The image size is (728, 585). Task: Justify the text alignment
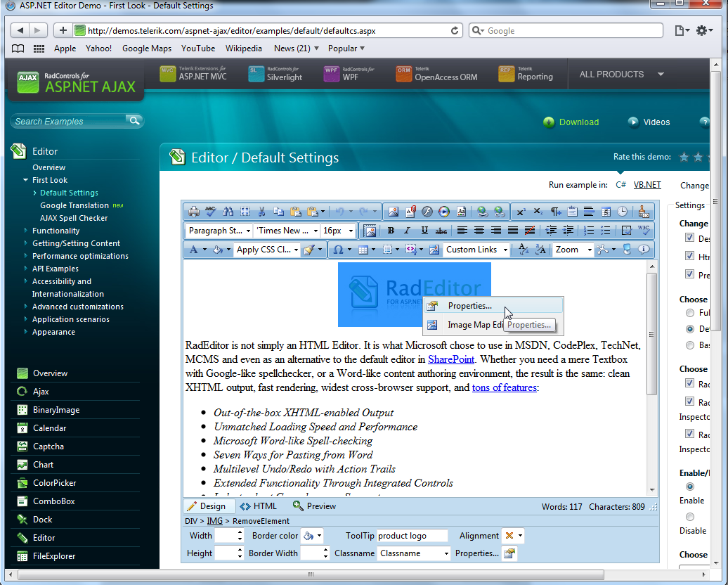click(x=512, y=231)
